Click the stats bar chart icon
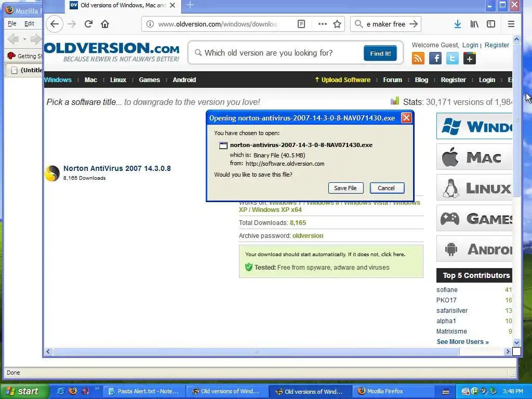 click(395, 101)
